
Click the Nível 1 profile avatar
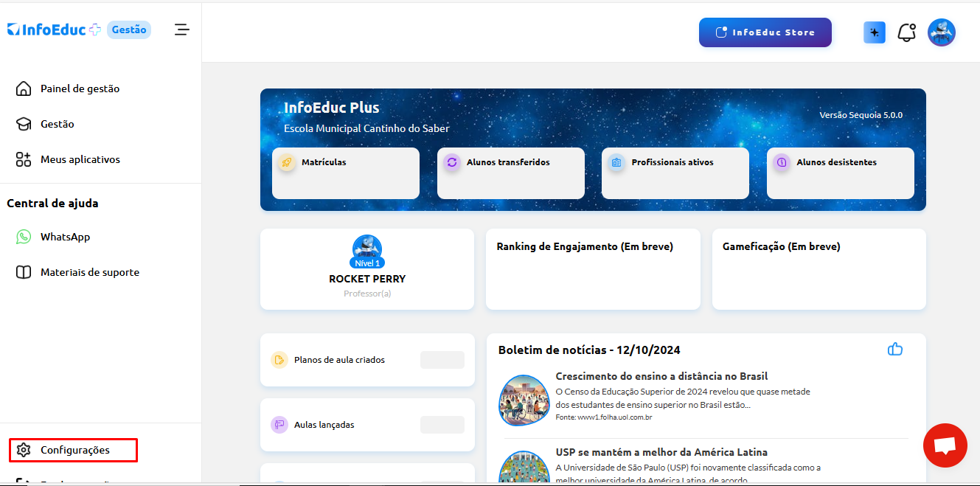point(367,251)
